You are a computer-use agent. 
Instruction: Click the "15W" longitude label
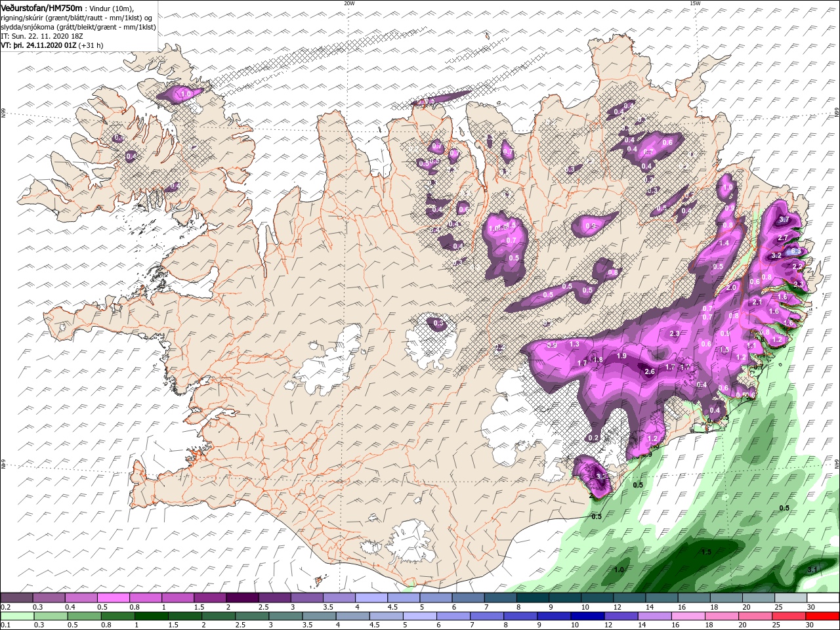[x=695, y=3]
